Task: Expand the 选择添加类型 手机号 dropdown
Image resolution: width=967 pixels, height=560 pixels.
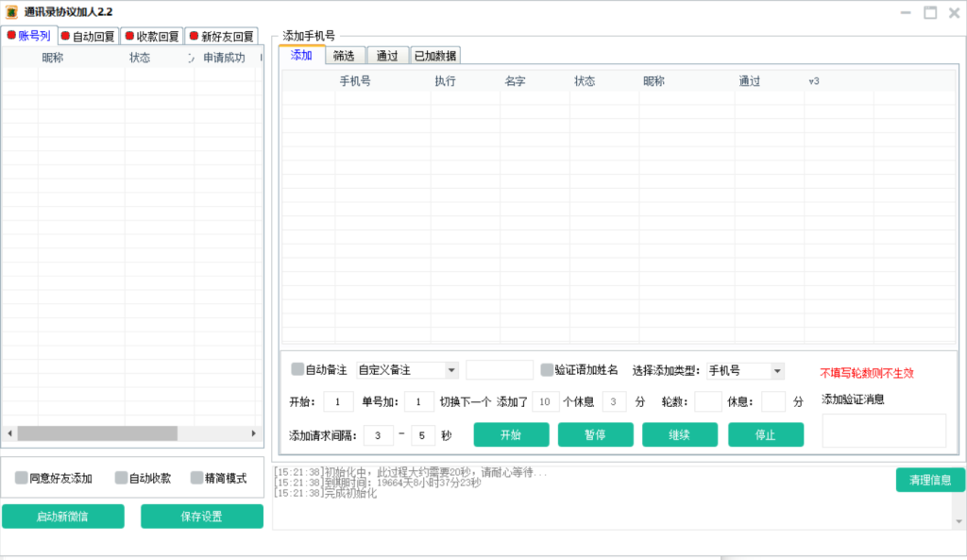Action: pos(776,370)
